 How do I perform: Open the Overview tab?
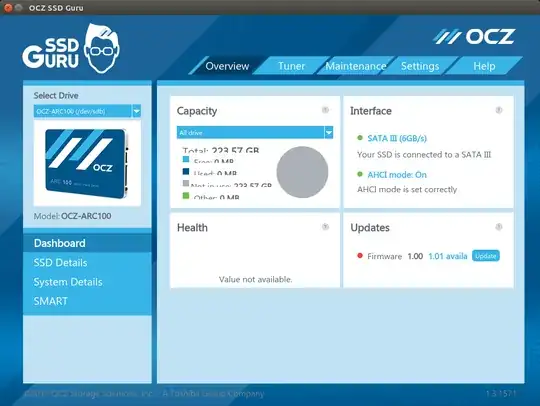click(x=227, y=66)
